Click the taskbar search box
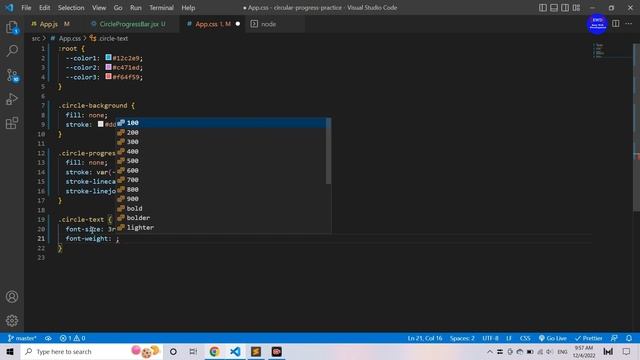The image size is (640, 360). [x=92, y=351]
